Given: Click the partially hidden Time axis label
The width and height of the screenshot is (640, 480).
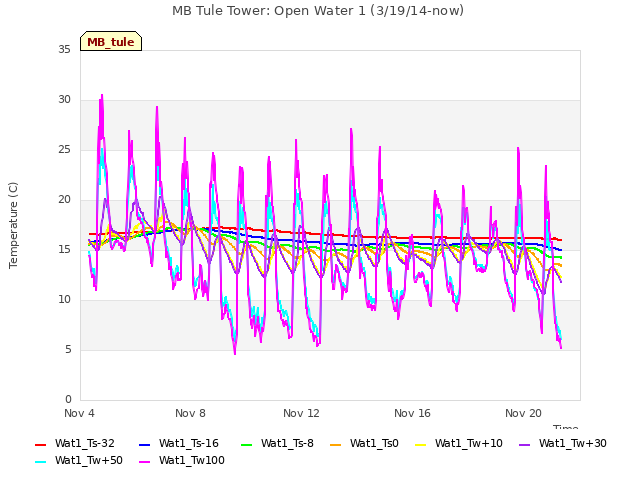Looking at the screenshot, I should (566, 427).
